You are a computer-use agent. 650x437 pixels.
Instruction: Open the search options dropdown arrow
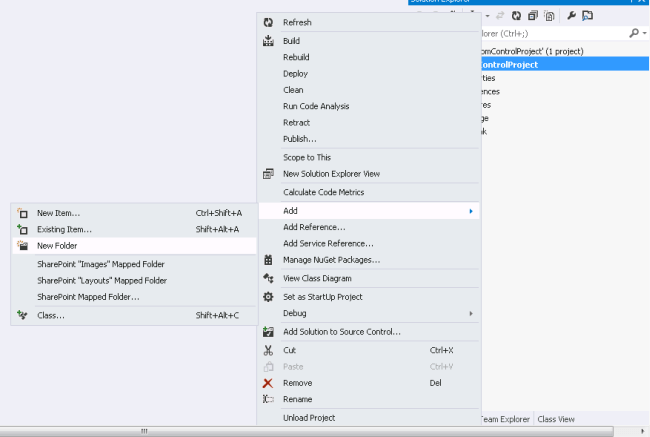click(643, 33)
